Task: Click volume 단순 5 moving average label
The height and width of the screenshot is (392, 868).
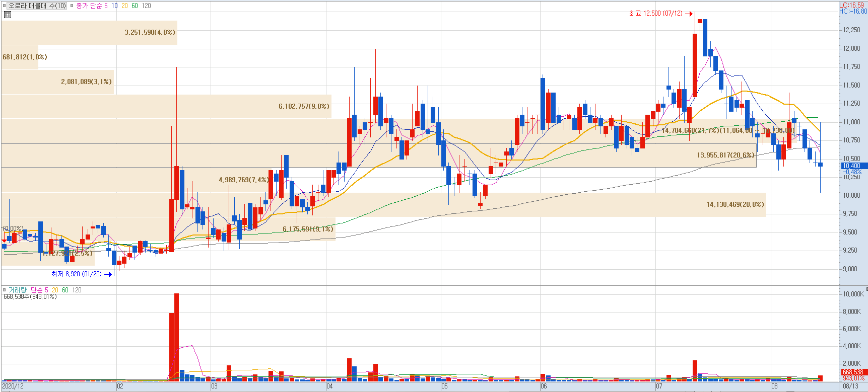Action: point(39,290)
